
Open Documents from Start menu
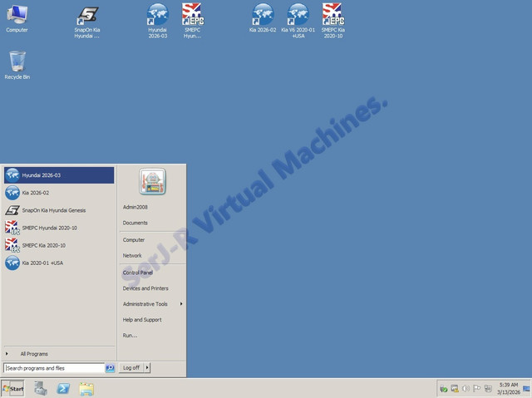pos(135,223)
